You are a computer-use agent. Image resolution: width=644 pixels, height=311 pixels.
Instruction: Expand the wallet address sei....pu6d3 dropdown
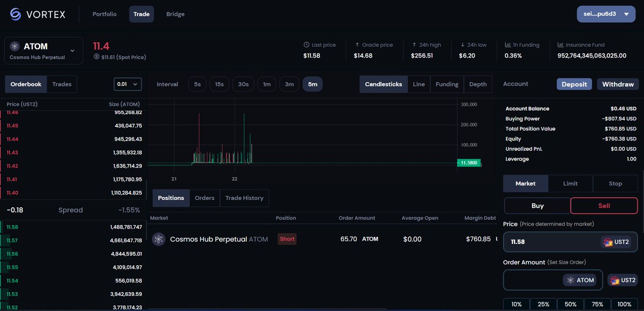pyautogui.click(x=606, y=14)
